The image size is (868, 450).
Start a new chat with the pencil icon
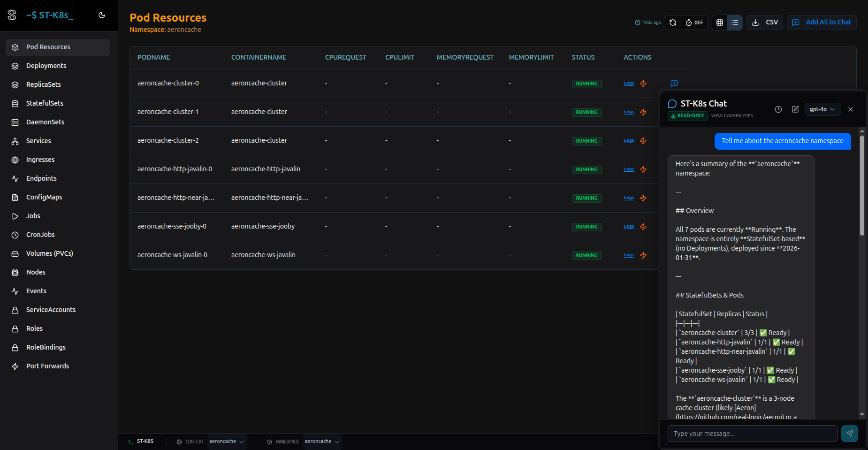(x=795, y=109)
